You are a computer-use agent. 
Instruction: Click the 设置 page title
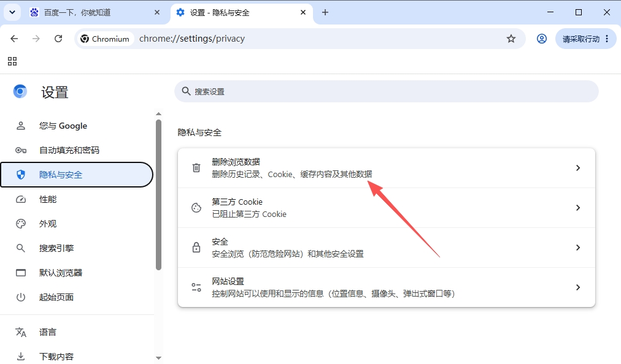[x=55, y=92]
